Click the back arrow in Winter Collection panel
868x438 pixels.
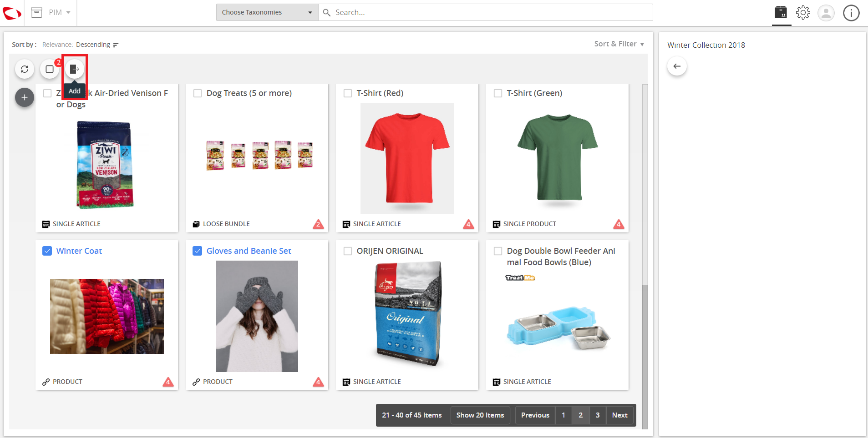pos(677,66)
